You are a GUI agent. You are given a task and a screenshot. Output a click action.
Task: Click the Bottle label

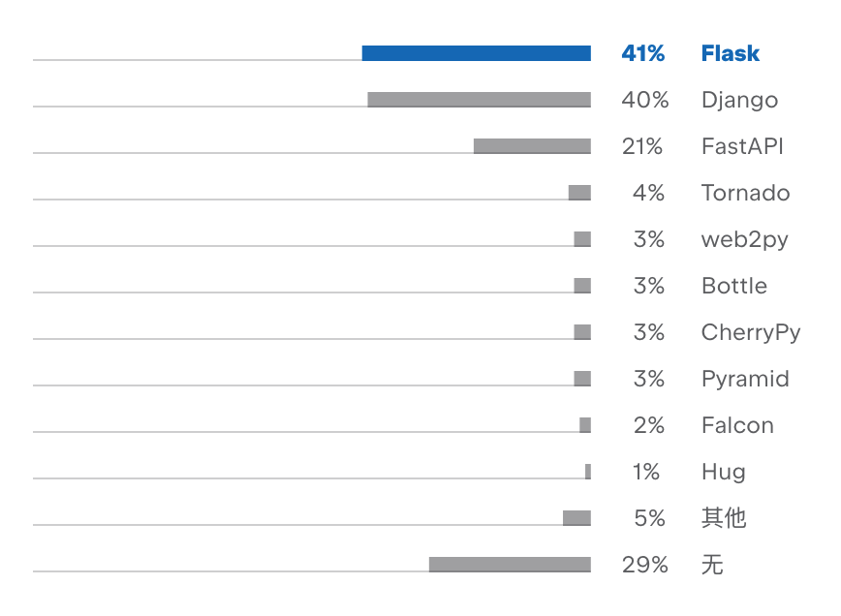[x=734, y=286]
